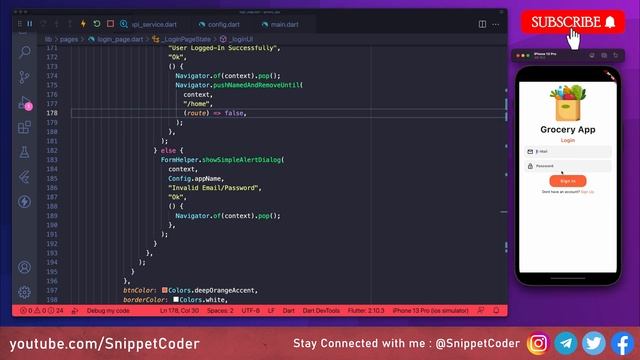This screenshot has height=360, width=640.
Task: Open Search in activity bar
Action: [24, 52]
